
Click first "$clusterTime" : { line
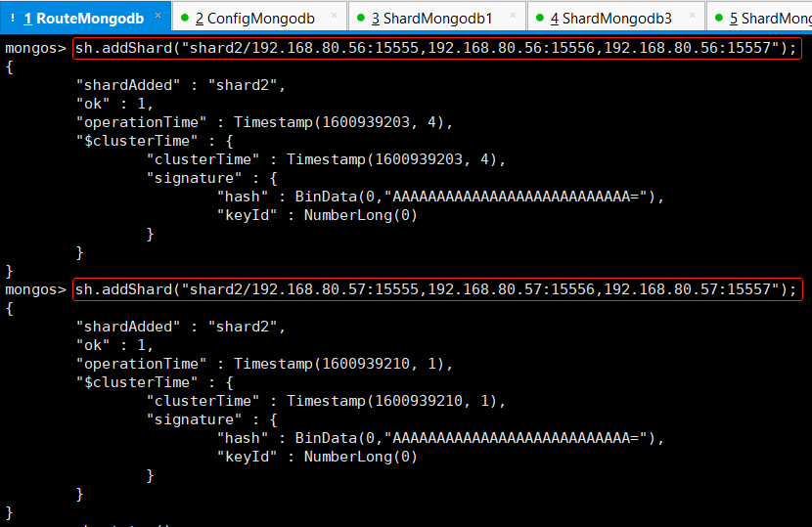[x=155, y=141]
